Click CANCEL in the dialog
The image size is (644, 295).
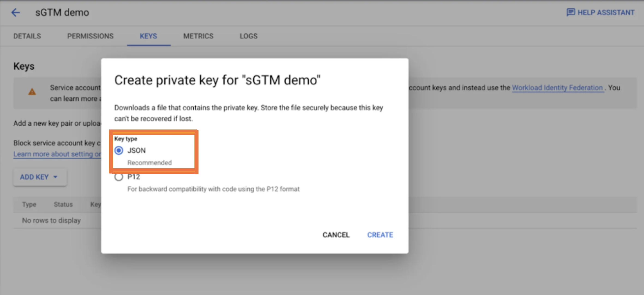(336, 235)
